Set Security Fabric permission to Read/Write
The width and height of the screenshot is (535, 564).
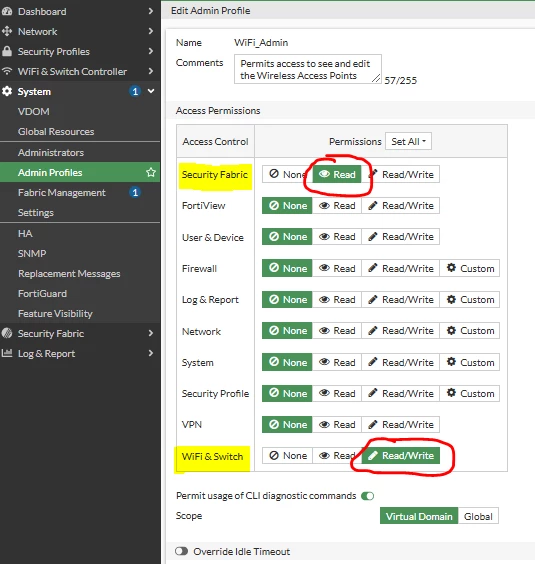[x=400, y=174]
